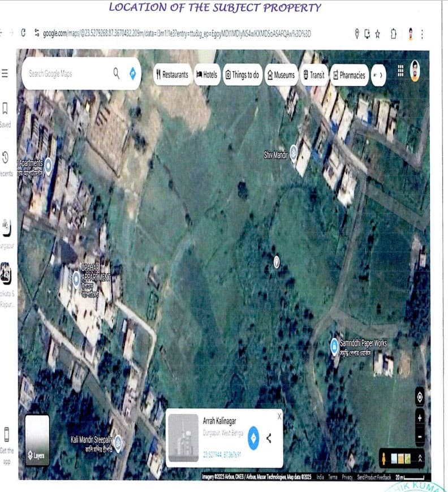Open the browser three-dot menu

[422, 34]
